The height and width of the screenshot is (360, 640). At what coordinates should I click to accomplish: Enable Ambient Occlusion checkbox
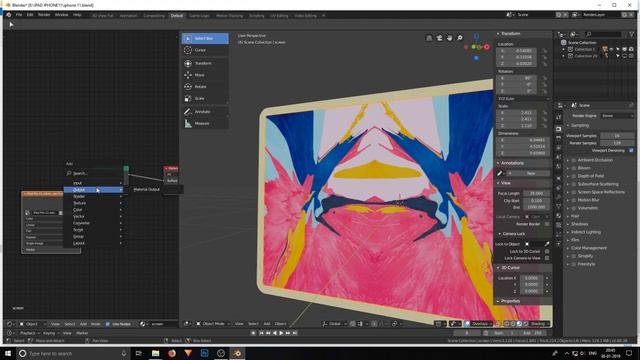pos(574,160)
